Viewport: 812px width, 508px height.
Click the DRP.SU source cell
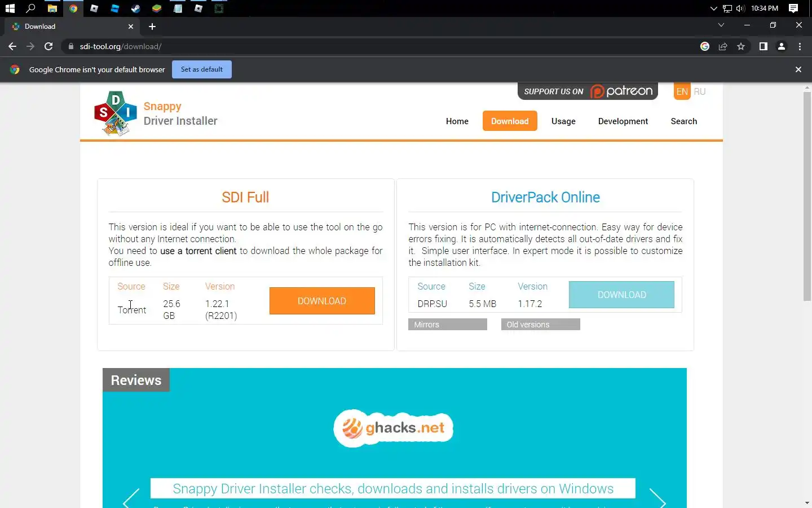pyautogui.click(x=433, y=304)
